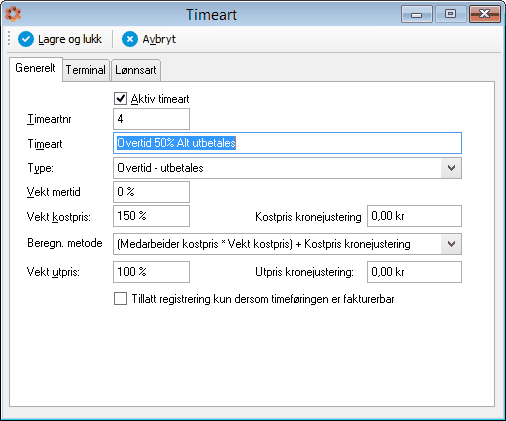Click the Vekt mertid percentage field

pos(151,192)
